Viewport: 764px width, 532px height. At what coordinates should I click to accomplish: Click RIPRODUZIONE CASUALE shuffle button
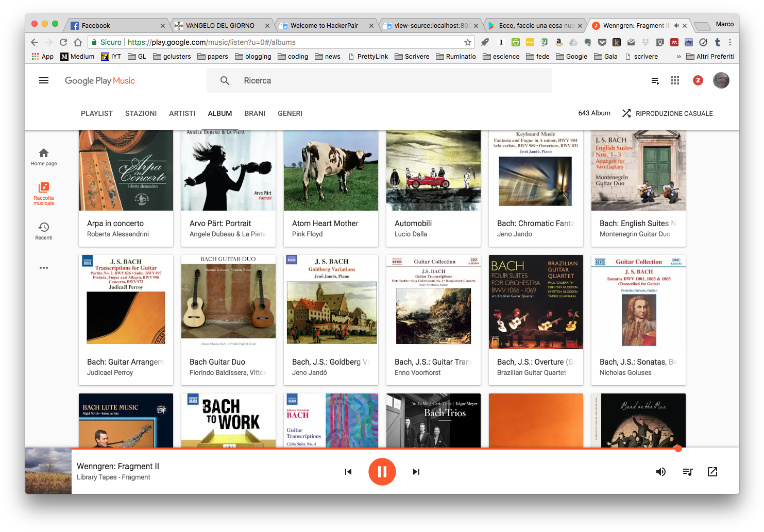[x=668, y=113]
